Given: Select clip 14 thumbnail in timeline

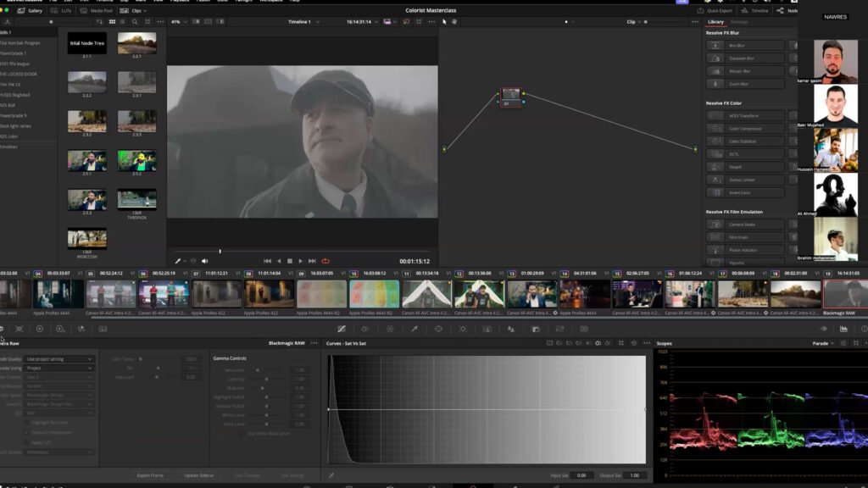Looking at the screenshot, I should pos(585,294).
